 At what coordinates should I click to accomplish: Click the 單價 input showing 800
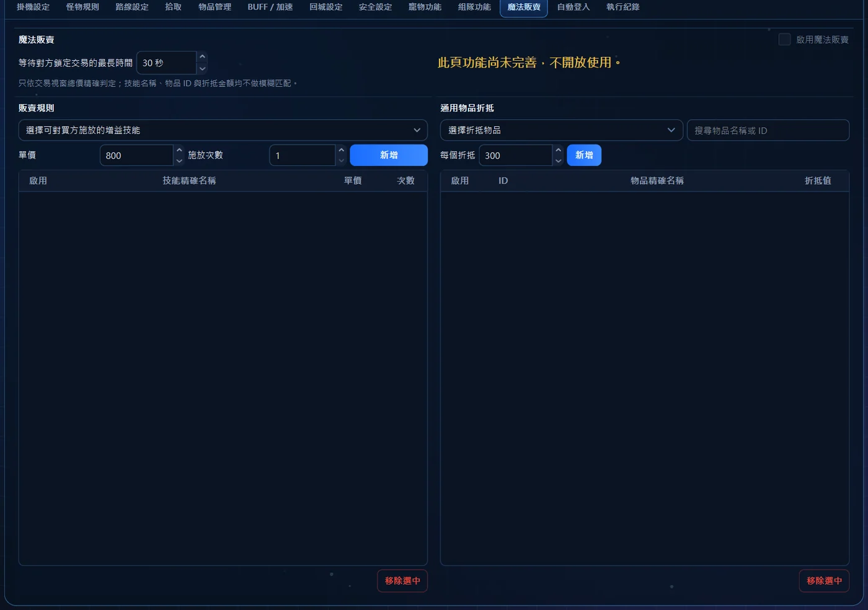tap(137, 155)
